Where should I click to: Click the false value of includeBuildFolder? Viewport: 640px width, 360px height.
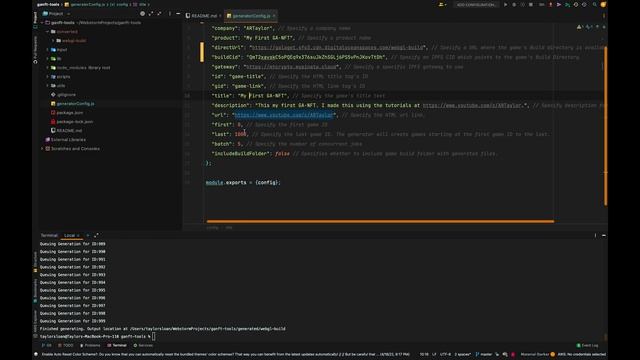coord(282,153)
